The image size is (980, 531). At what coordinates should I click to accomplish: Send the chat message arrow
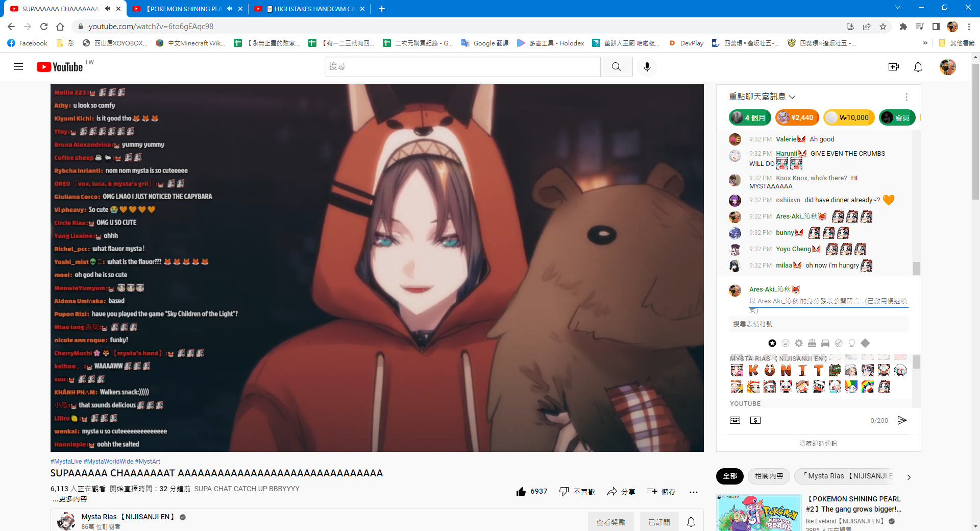[x=902, y=420]
